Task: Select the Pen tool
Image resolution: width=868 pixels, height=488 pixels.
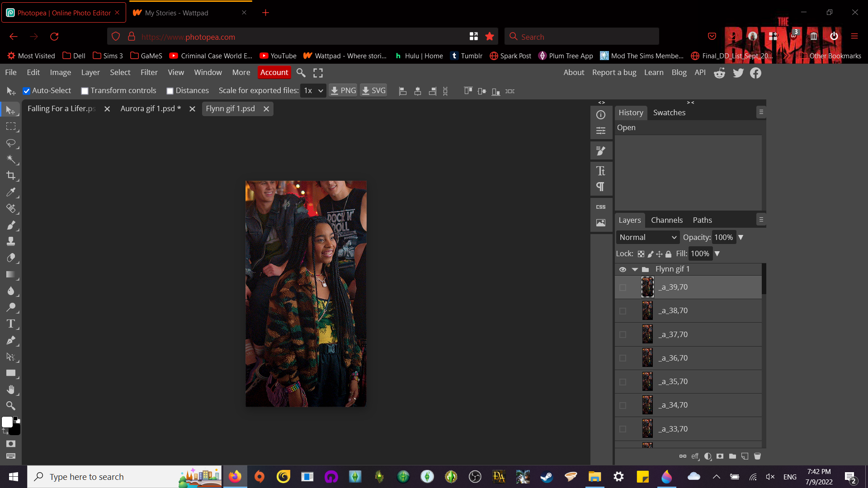Action: pyautogui.click(x=11, y=340)
